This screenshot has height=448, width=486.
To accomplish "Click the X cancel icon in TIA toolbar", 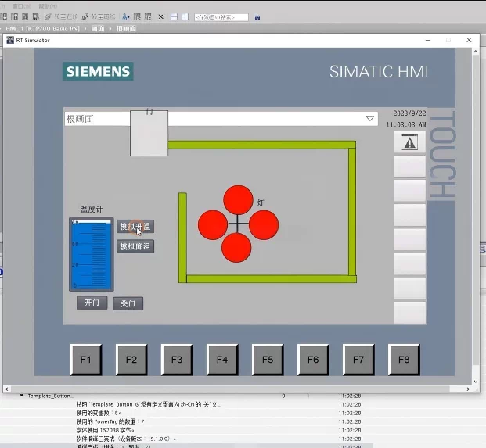I will (161, 17).
